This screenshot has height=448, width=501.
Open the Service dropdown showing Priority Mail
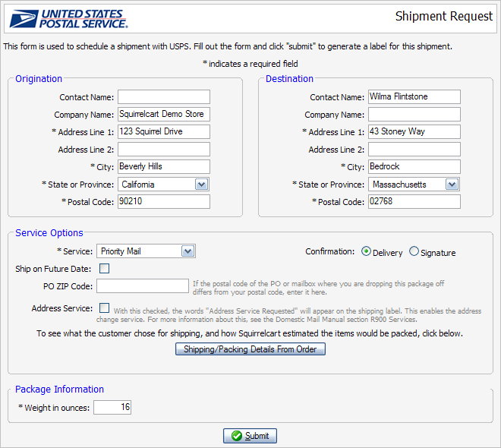click(146, 251)
